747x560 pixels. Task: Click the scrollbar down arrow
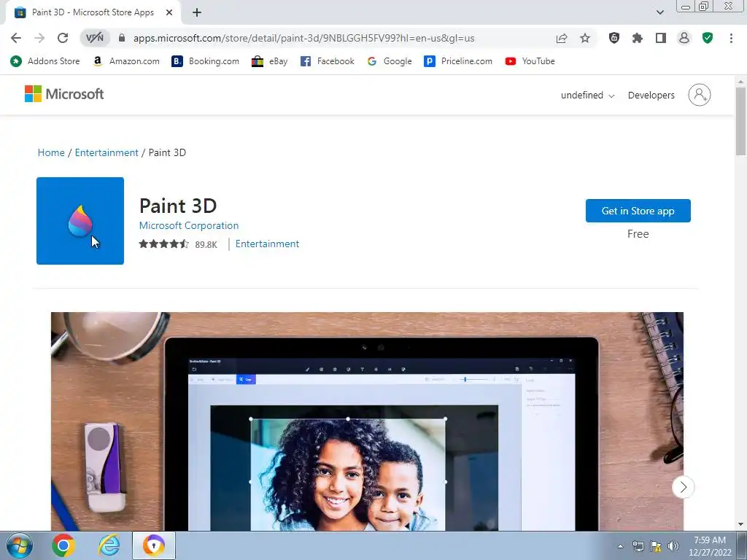[x=740, y=525]
